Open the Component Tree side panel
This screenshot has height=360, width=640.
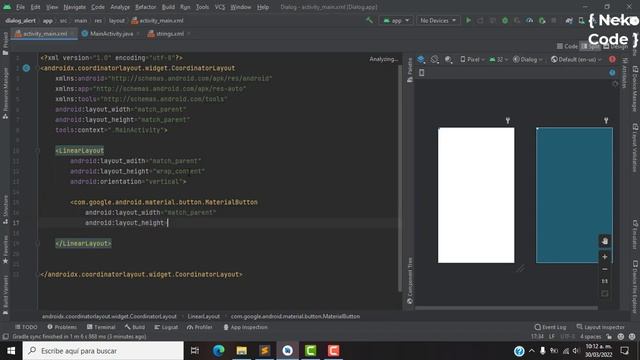coord(410,281)
